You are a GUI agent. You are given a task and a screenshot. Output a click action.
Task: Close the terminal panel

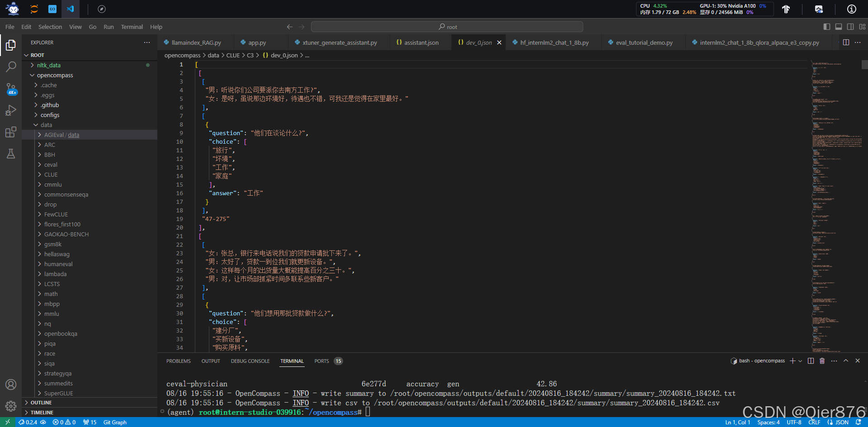tap(858, 361)
